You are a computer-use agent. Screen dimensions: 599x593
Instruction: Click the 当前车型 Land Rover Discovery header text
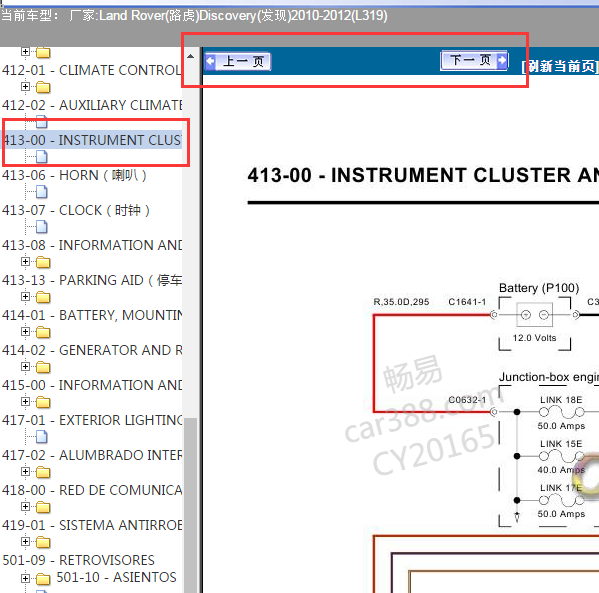point(194,16)
